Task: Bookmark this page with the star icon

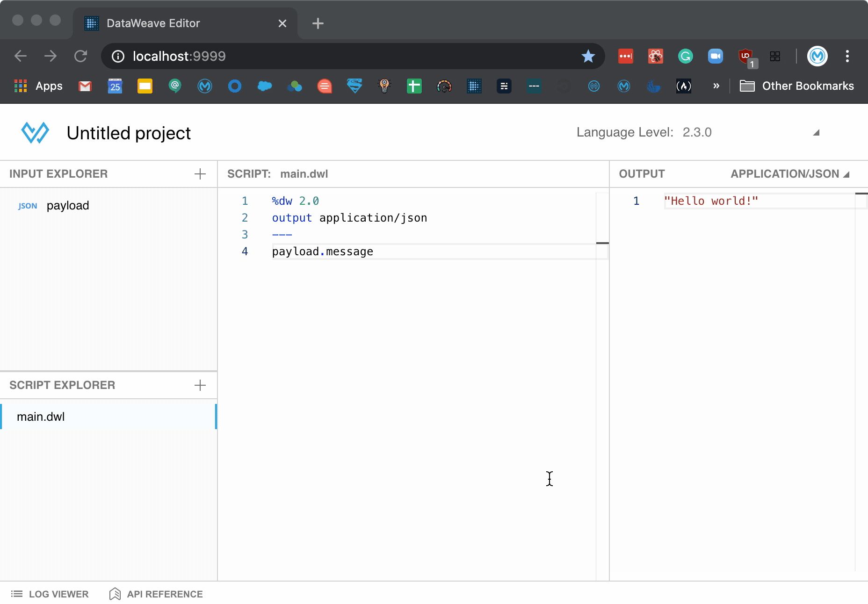Action: (588, 57)
